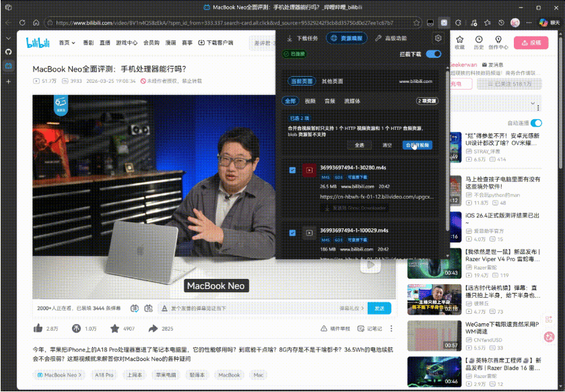Click the bilivideo.com resource URL text
The width and height of the screenshot is (565, 392).
[x=376, y=197]
